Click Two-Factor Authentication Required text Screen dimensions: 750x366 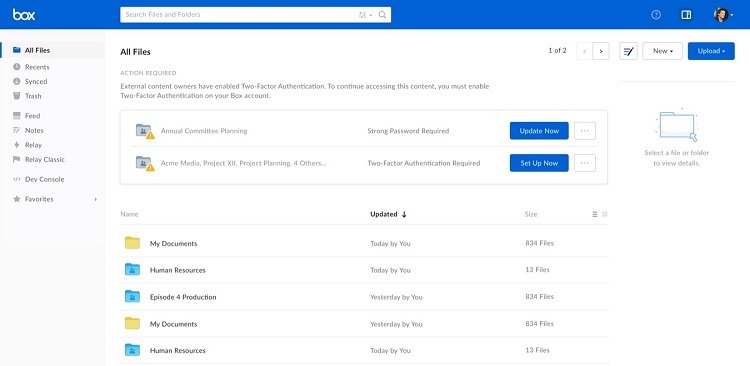(423, 163)
